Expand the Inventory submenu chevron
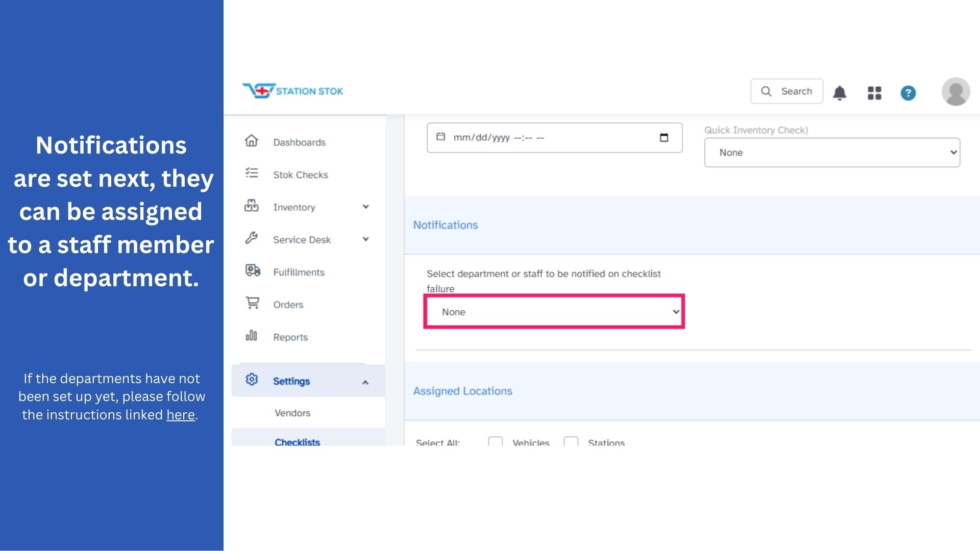The width and height of the screenshot is (980, 551). (365, 207)
